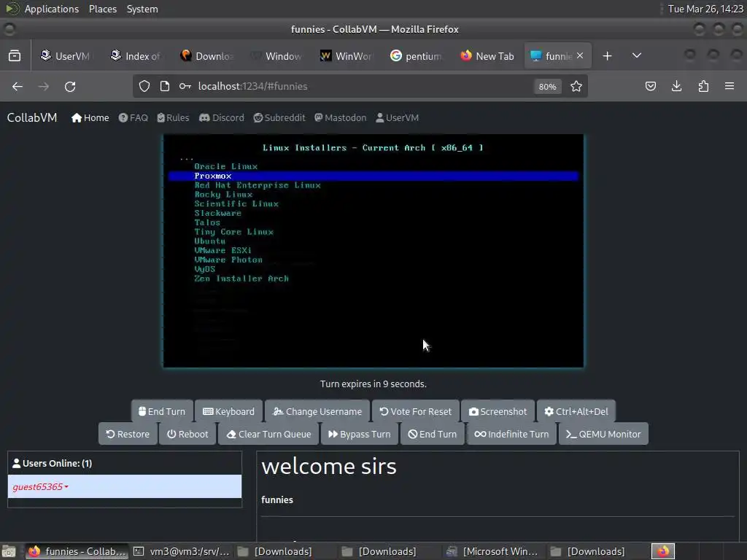Switch to the vm3@vm3 terminal taskbar item

[182, 551]
